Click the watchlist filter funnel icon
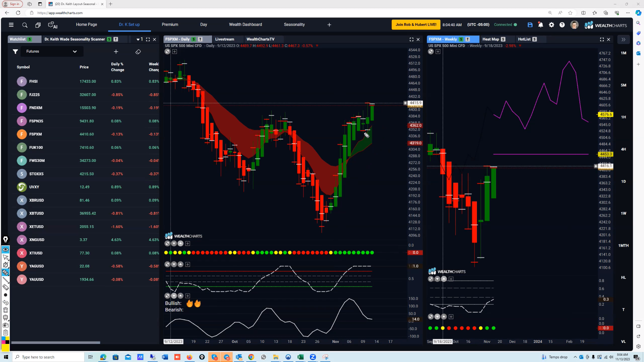Image resolution: width=644 pixels, height=362 pixels. (x=15, y=52)
